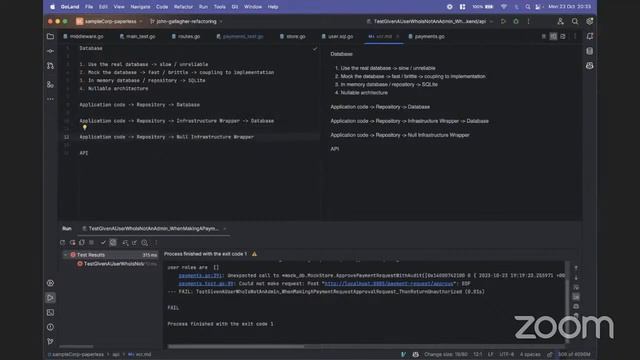Debug the selected configuration with the bug icon
The width and height of the screenshot is (640, 360).
[x=516, y=21]
